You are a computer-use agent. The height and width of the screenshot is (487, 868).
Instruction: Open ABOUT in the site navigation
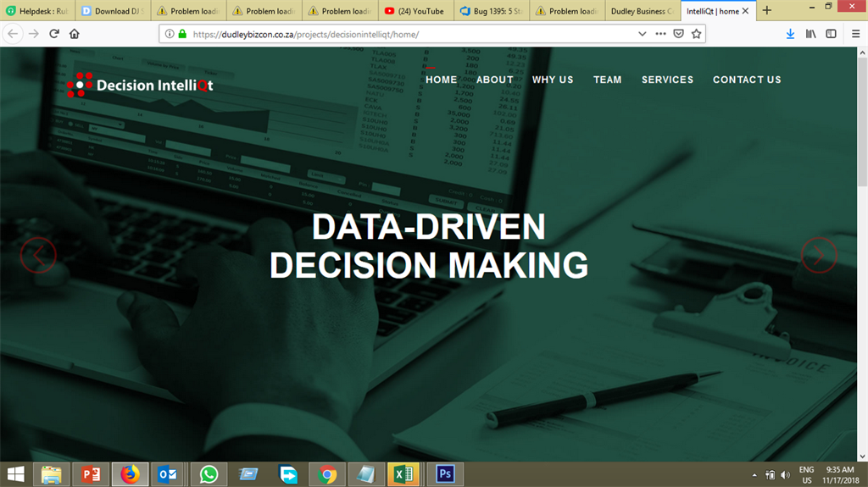click(x=494, y=80)
